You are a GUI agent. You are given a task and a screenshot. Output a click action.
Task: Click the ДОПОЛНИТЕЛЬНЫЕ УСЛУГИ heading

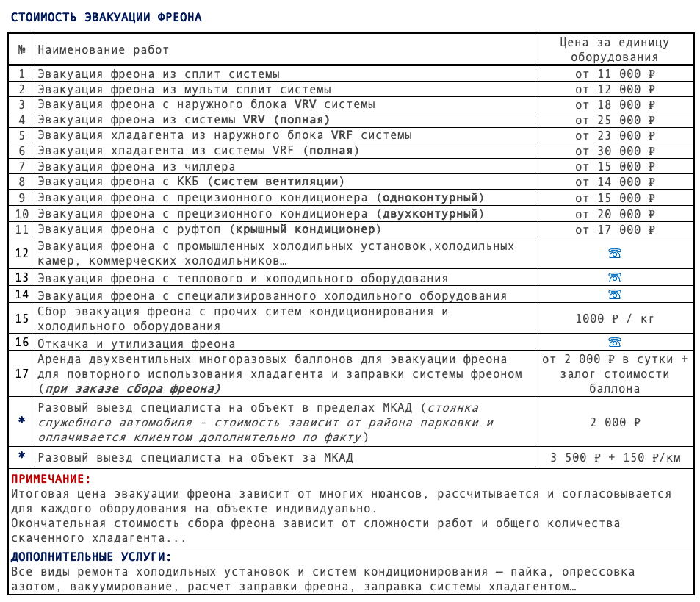91,557
